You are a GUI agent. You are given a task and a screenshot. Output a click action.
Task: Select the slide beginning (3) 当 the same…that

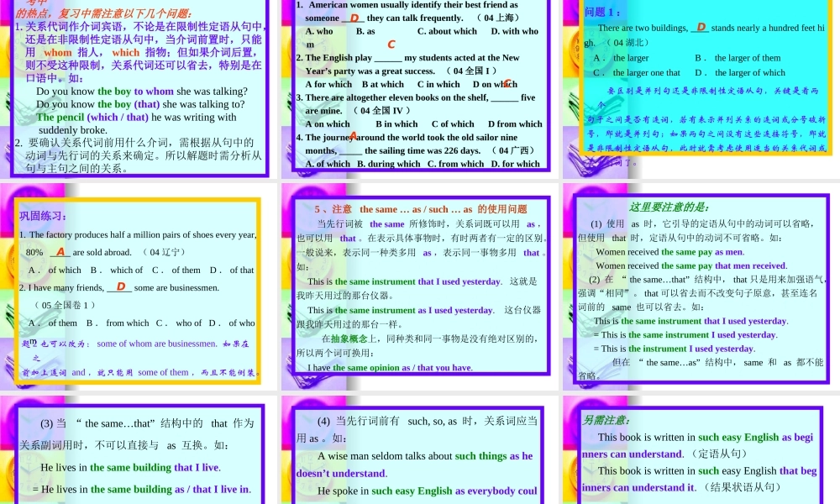[x=139, y=450]
